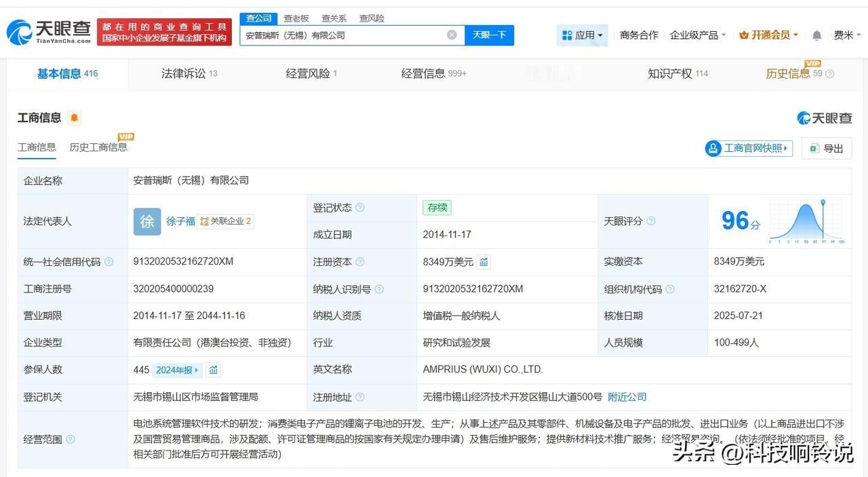Expand the 企业级产品 dropdown
This screenshot has height=477, width=868.
(x=698, y=35)
